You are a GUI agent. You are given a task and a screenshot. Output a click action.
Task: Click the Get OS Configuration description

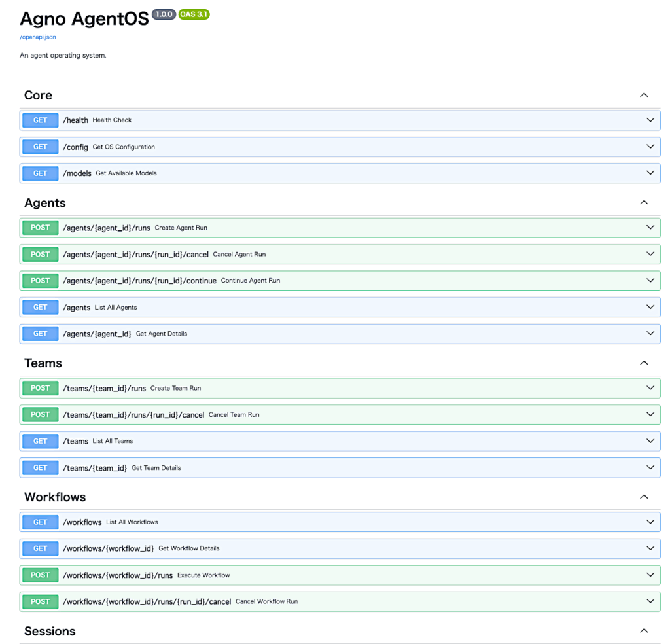coord(124,147)
